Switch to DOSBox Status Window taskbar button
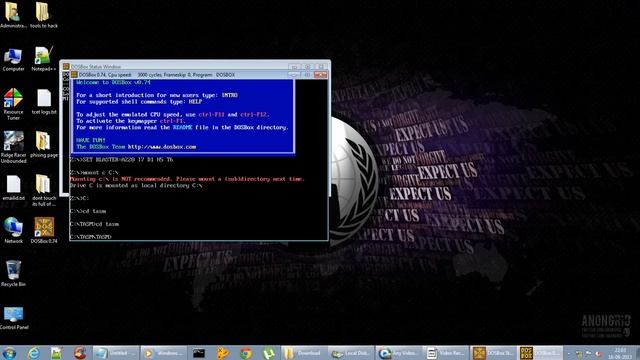640x360 pixels. click(x=492, y=353)
